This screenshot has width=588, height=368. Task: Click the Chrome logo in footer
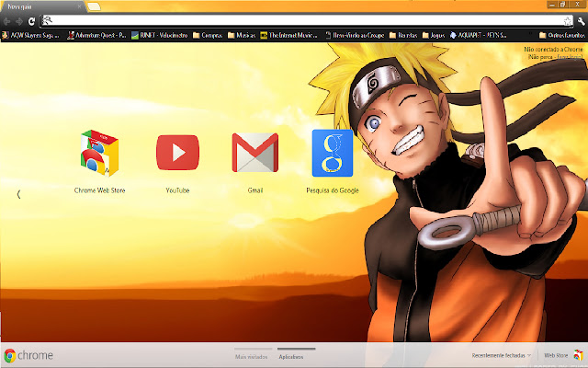coord(28,355)
